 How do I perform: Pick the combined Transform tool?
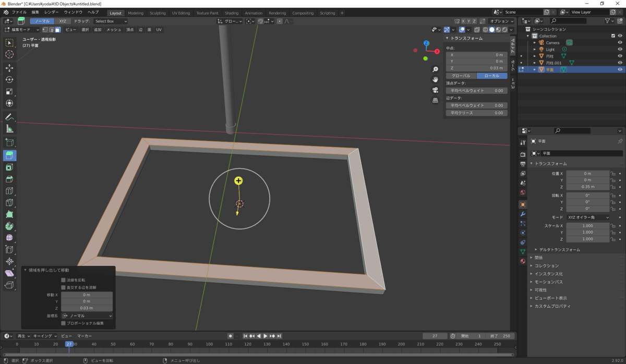pos(9,103)
